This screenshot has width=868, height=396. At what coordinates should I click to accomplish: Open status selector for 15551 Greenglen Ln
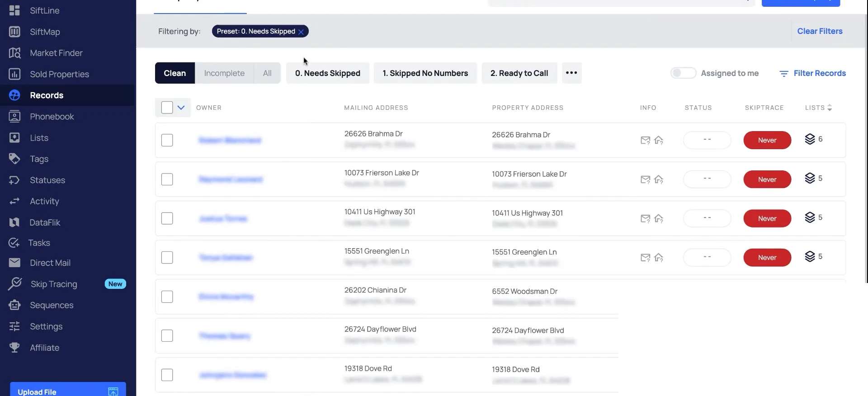point(707,257)
